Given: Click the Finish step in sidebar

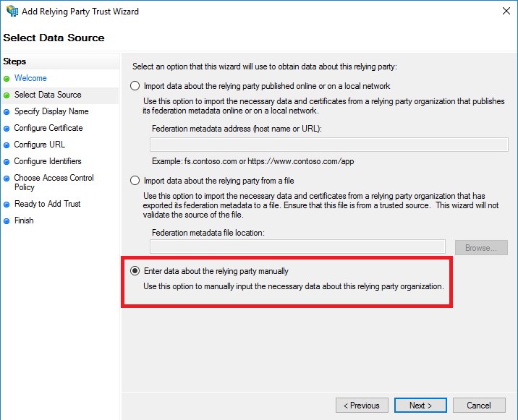Looking at the screenshot, I should 24,220.
